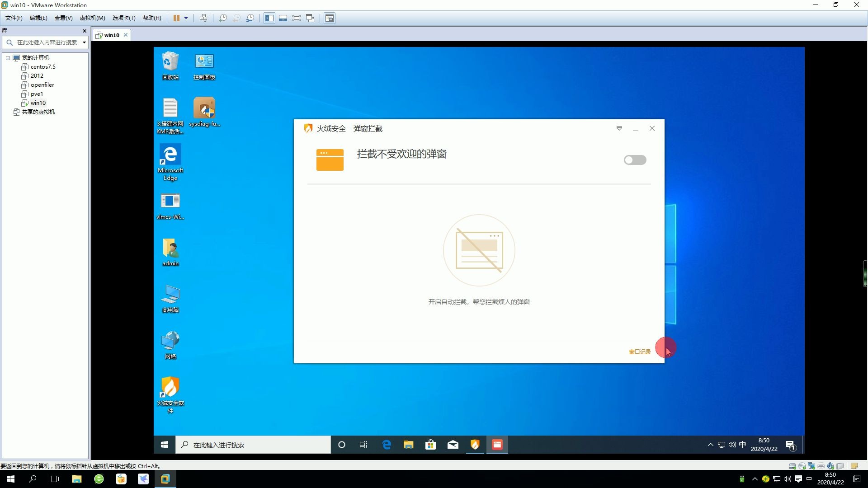Collapse the 我的计算机 tree node

pos(8,58)
